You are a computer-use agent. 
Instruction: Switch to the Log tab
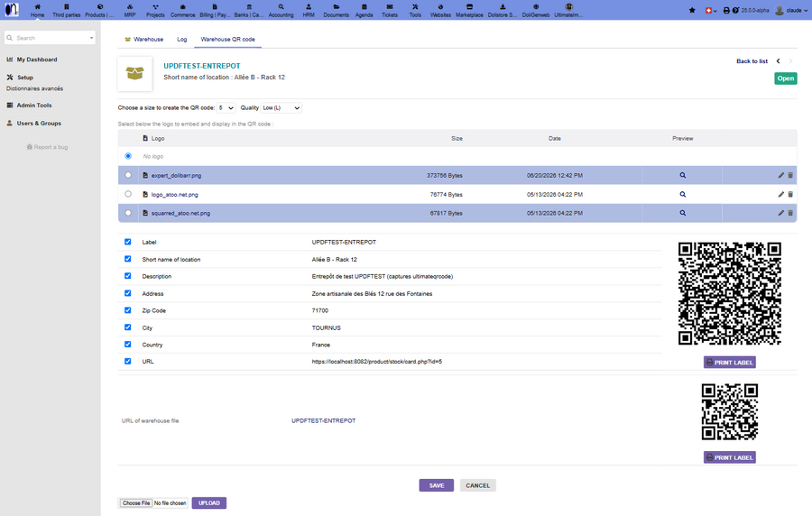(181, 40)
